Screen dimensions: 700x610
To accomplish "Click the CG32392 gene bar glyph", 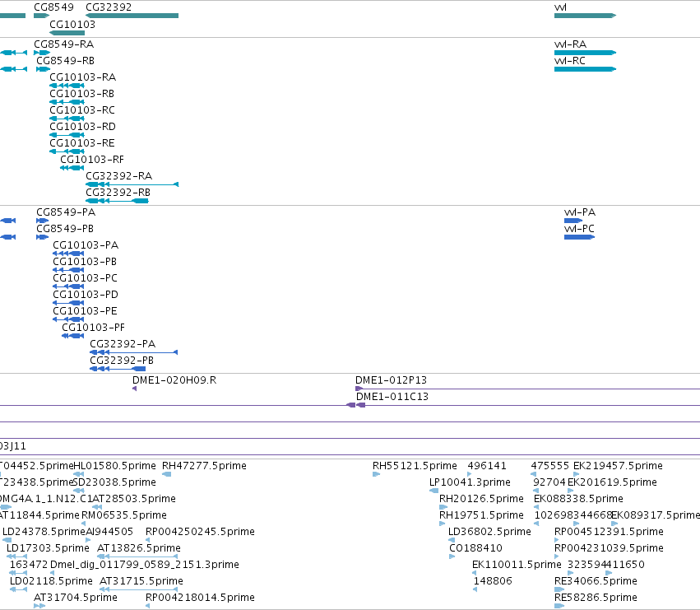I will (x=132, y=16).
